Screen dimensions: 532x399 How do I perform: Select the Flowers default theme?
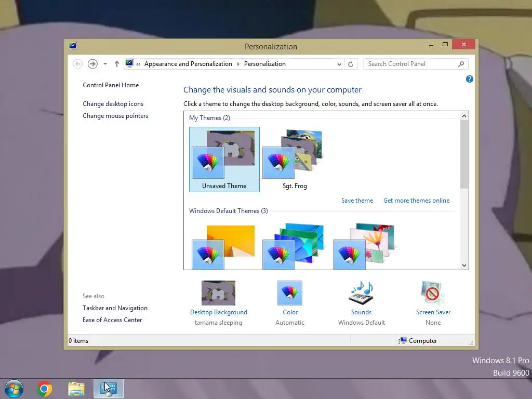(x=364, y=246)
